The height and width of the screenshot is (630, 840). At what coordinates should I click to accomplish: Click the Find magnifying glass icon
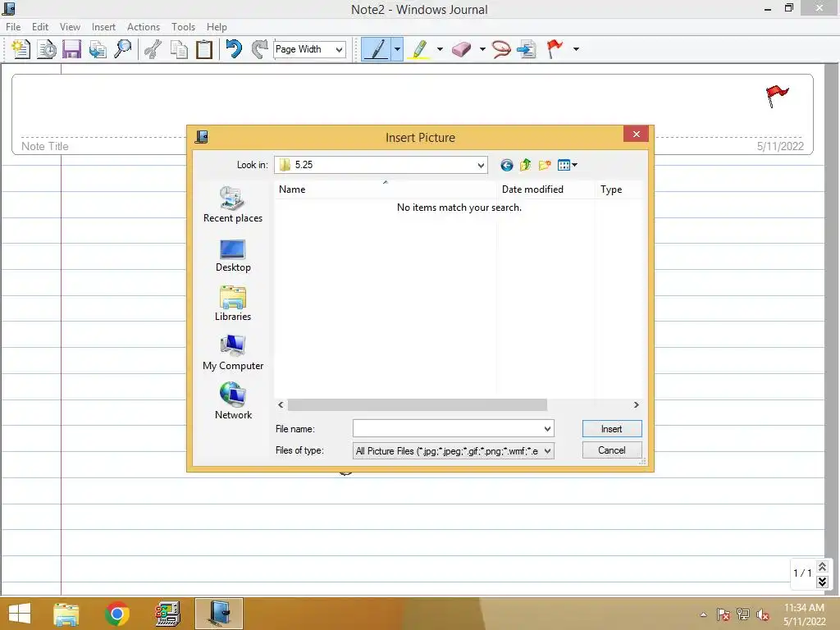pyautogui.click(x=123, y=49)
